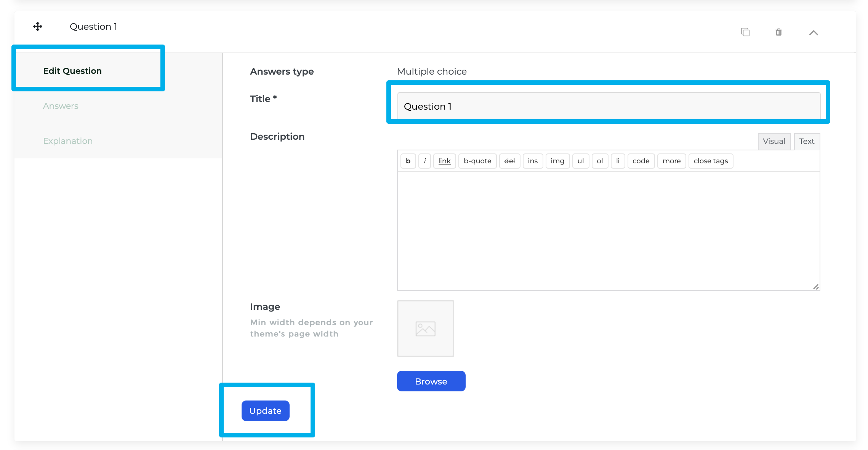This screenshot has width=868, height=450.
Task: Collapse the Question 1 panel with the chevron
Action: (814, 32)
